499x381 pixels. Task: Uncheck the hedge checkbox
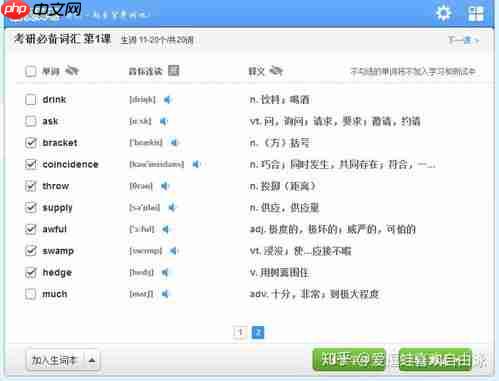click(x=31, y=272)
